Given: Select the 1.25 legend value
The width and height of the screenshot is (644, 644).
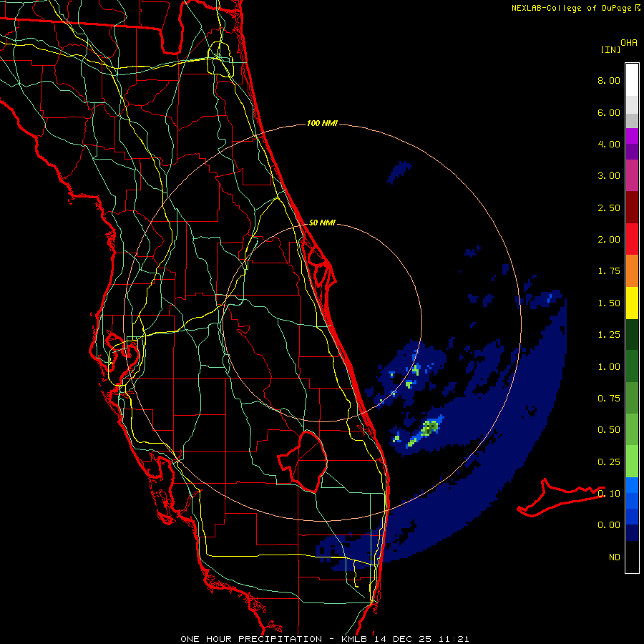Looking at the screenshot, I should [609, 335].
